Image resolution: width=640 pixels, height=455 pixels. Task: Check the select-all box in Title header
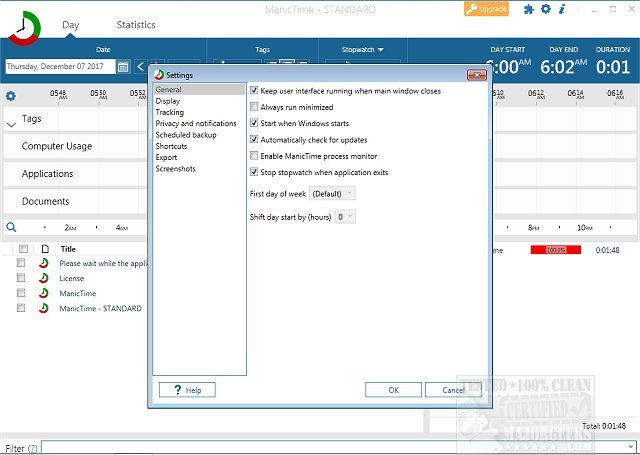pos(23,249)
